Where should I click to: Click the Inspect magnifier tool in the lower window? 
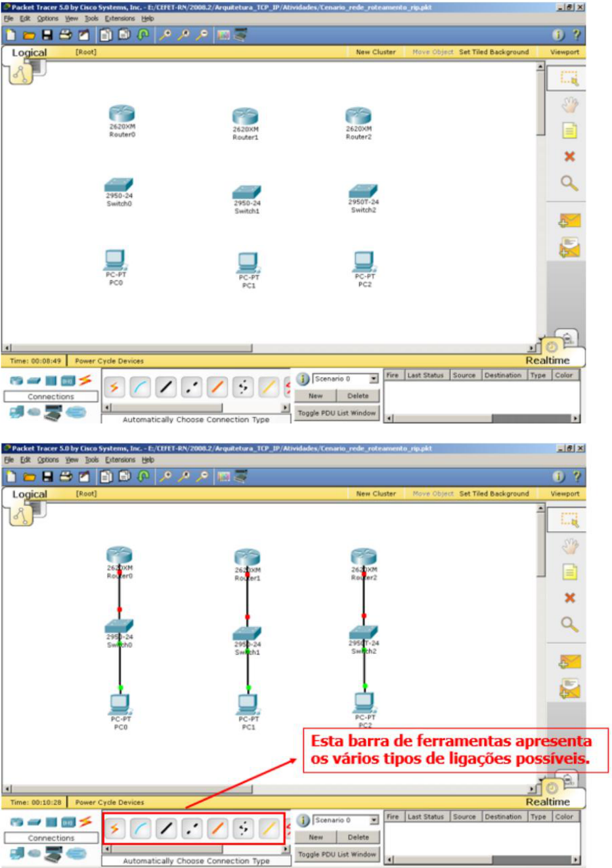point(569,624)
